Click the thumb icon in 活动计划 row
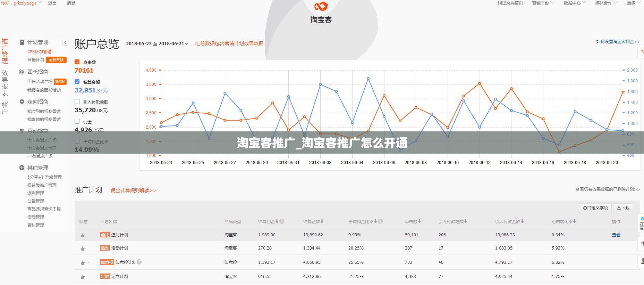The width and height of the screenshot is (644, 285). tap(83, 249)
